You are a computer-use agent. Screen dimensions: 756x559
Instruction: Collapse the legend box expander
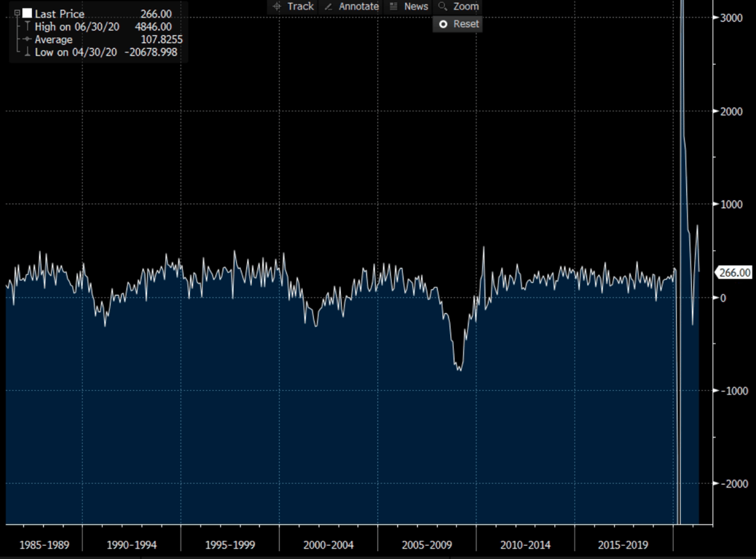pos(17,14)
